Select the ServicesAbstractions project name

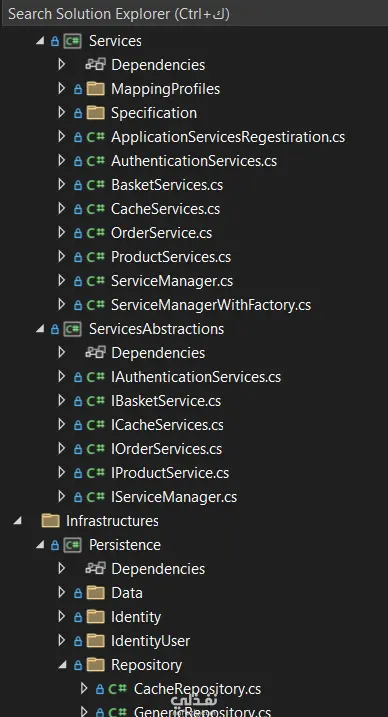[156, 329]
